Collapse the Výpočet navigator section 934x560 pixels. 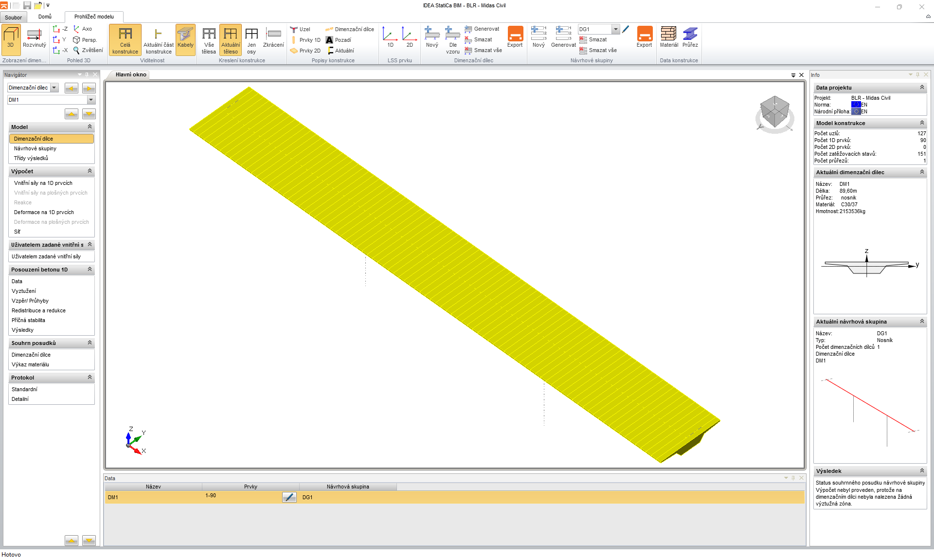tap(90, 171)
